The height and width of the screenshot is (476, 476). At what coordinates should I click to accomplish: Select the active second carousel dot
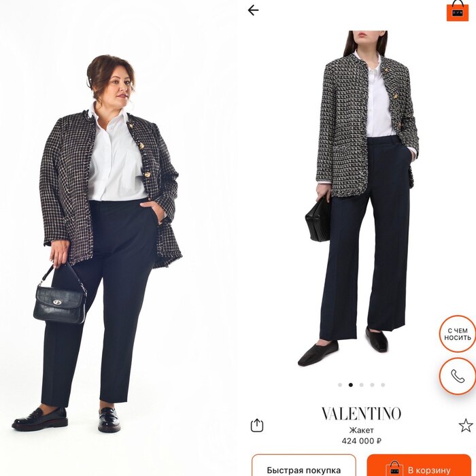pyautogui.click(x=351, y=385)
